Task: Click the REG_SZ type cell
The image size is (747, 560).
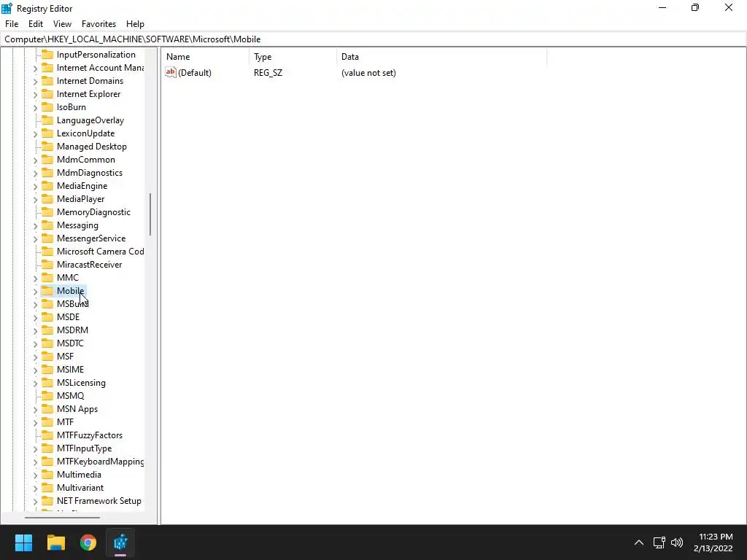Action: pyautogui.click(x=268, y=73)
